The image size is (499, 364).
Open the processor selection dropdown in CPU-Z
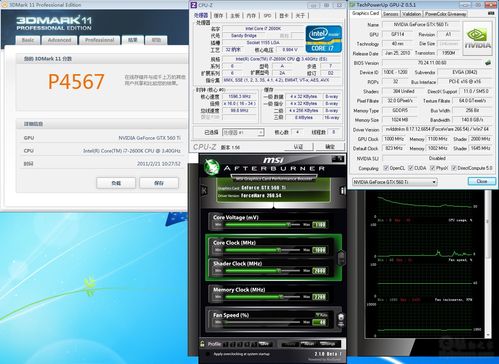[x=243, y=133]
